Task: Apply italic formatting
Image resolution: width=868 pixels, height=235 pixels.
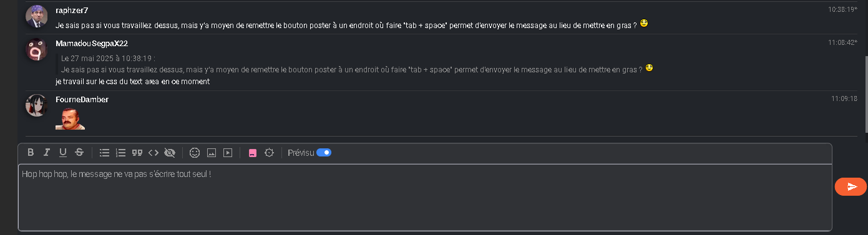Action: point(46,153)
